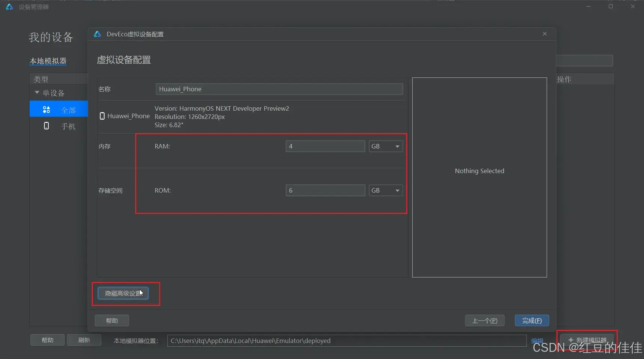Click the local emulator location path field
This screenshot has height=359, width=644.
pyautogui.click(x=347, y=341)
